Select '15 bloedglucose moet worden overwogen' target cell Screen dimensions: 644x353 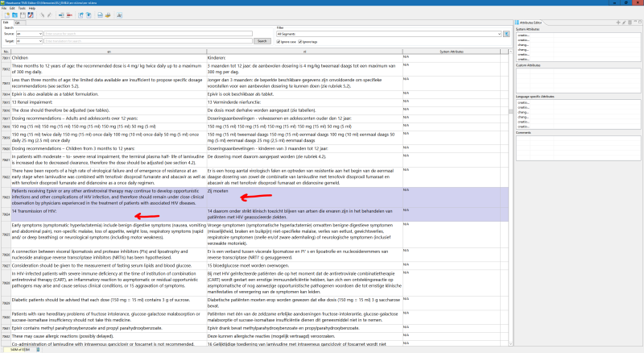click(x=304, y=266)
